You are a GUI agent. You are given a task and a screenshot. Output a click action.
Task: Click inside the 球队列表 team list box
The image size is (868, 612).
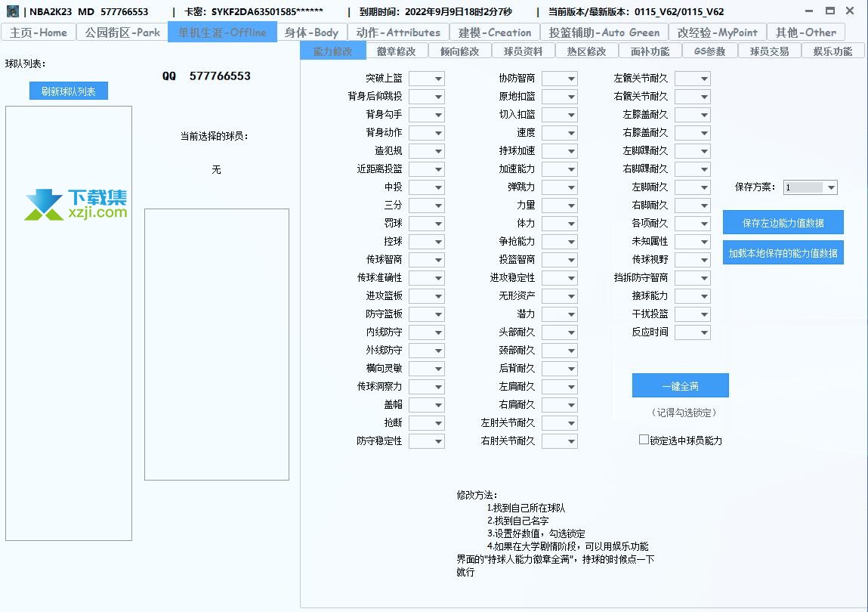click(x=69, y=323)
